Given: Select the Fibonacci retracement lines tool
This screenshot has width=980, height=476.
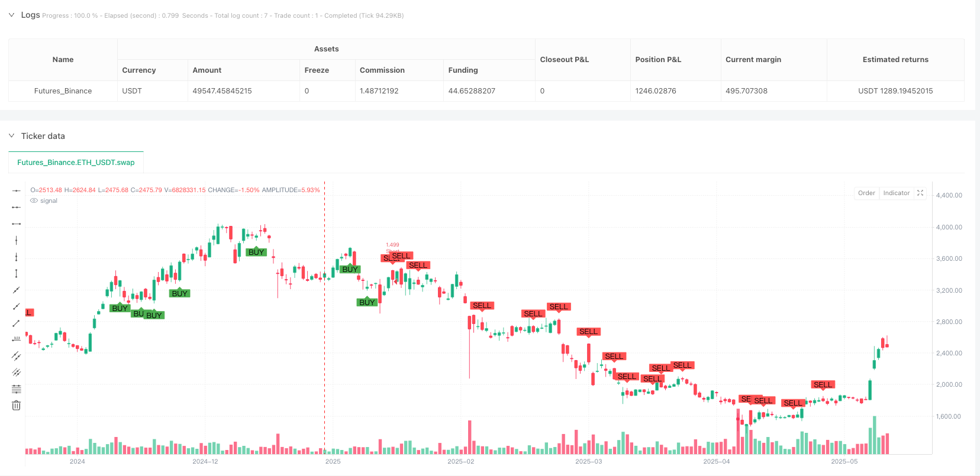Looking at the screenshot, I should [x=17, y=389].
